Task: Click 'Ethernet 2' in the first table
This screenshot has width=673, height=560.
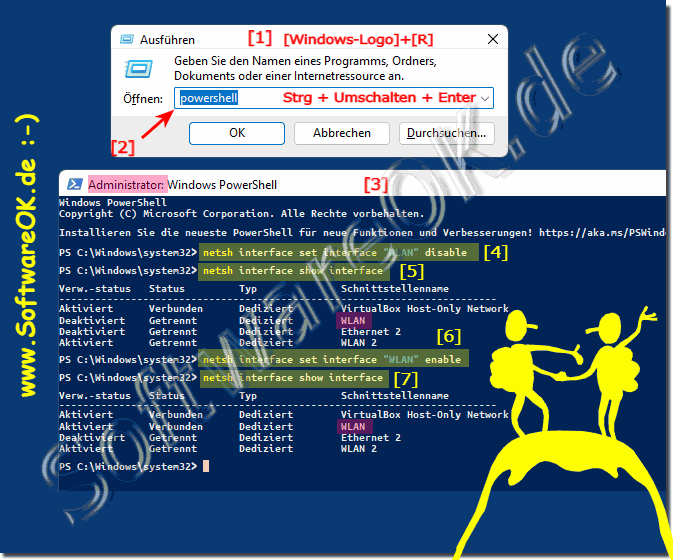Action: (371, 332)
